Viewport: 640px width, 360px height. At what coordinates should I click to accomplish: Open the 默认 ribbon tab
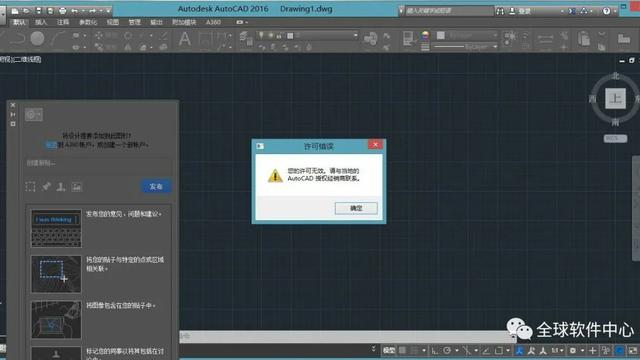pos(19,22)
